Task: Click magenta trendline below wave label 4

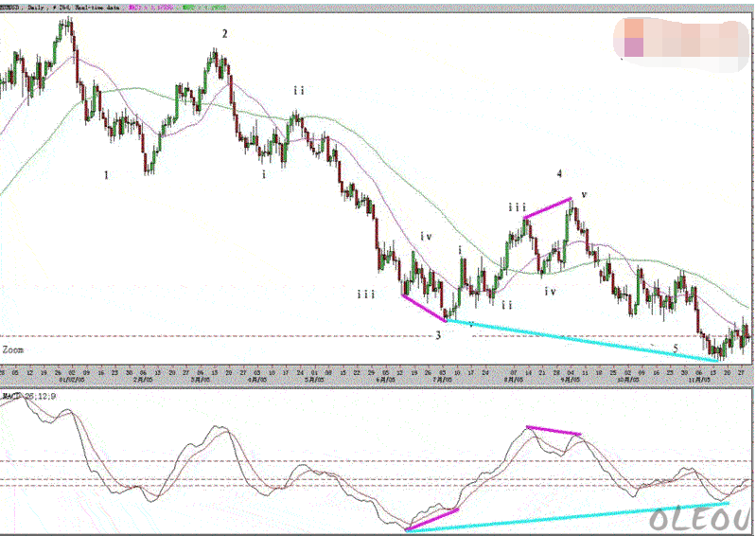Action: point(548,208)
